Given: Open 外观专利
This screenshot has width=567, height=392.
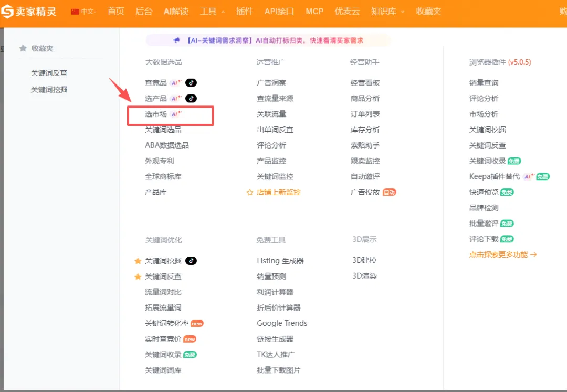Looking at the screenshot, I should (x=159, y=161).
